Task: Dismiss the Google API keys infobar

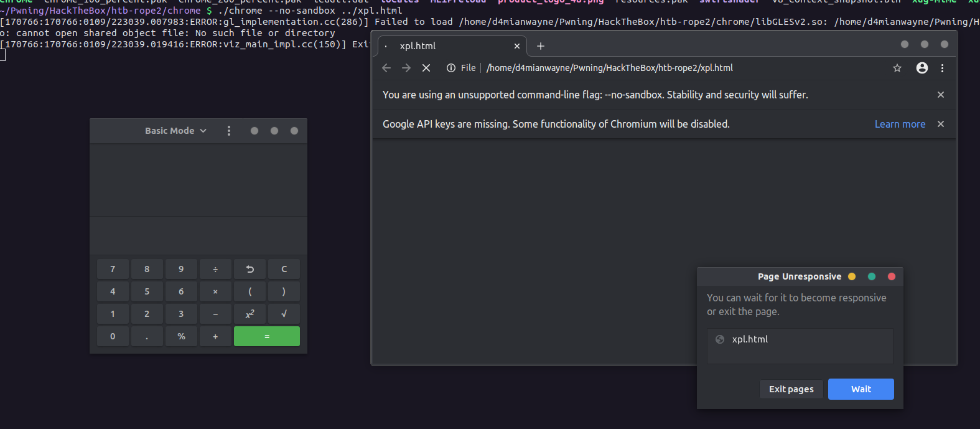Action: [x=941, y=124]
